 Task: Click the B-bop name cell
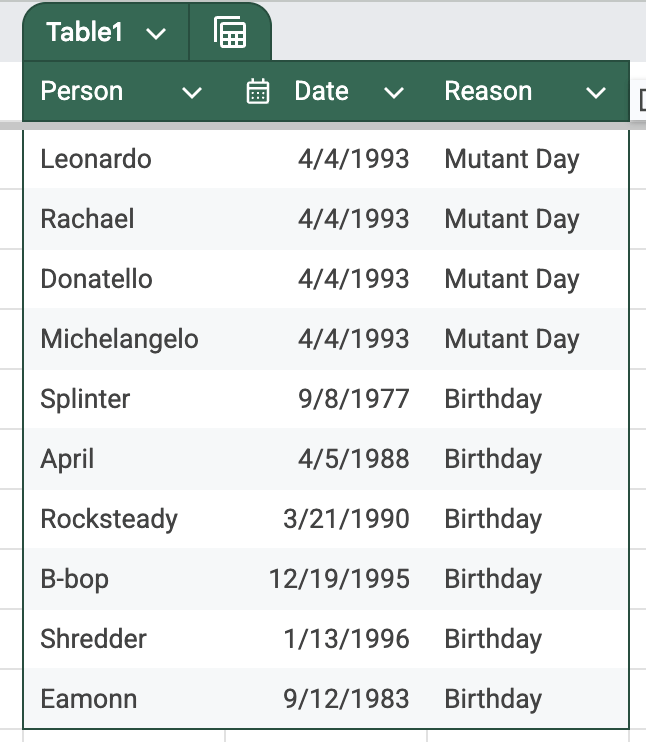pos(75,579)
